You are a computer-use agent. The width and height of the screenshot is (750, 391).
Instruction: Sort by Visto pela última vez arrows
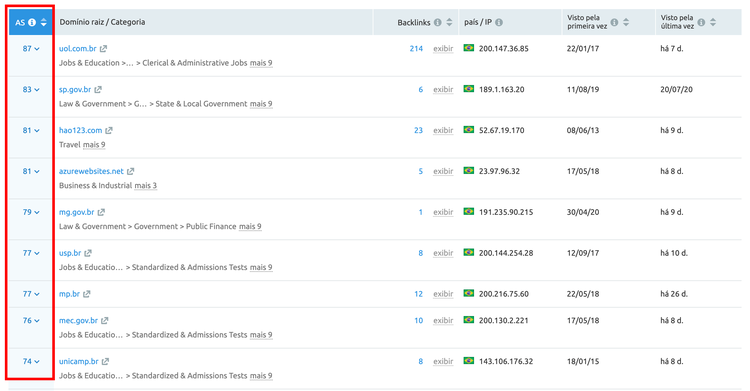click(x=713, y=22)
